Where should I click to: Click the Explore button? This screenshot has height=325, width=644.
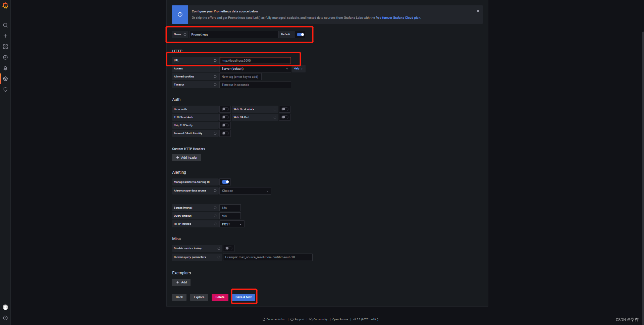[199, 297]
